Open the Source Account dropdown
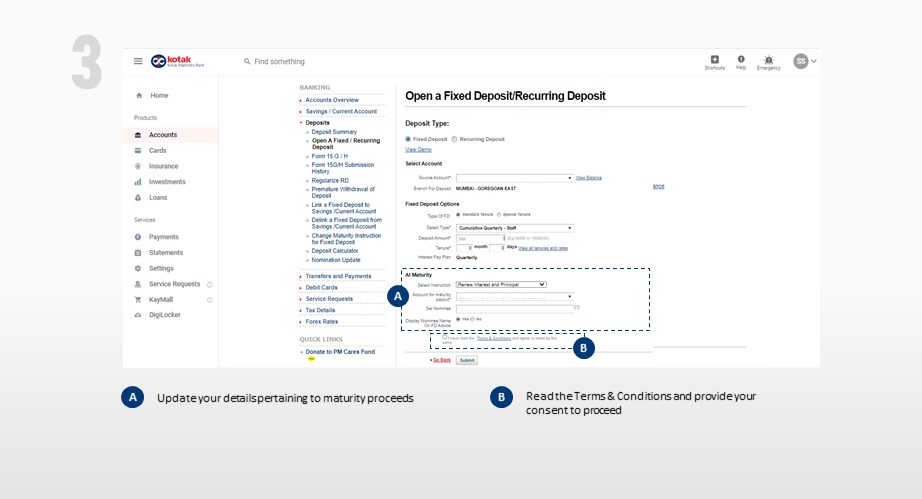 pos(515,178)
